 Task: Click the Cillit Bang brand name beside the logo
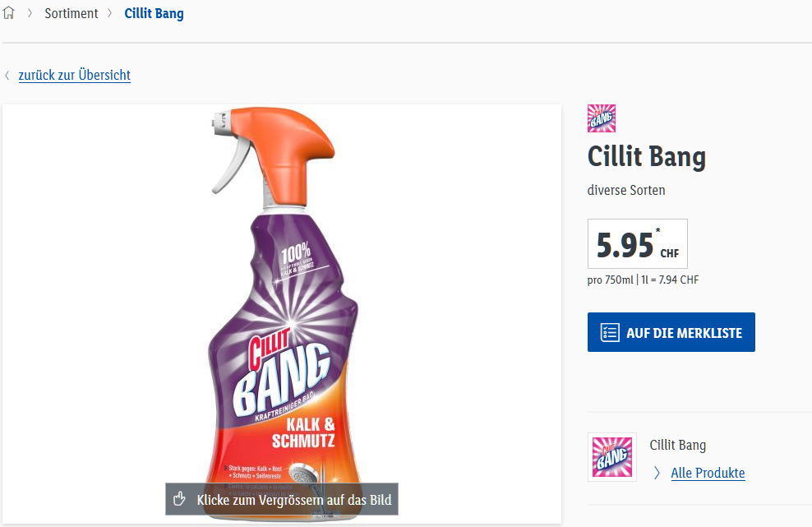coord(677,445)
